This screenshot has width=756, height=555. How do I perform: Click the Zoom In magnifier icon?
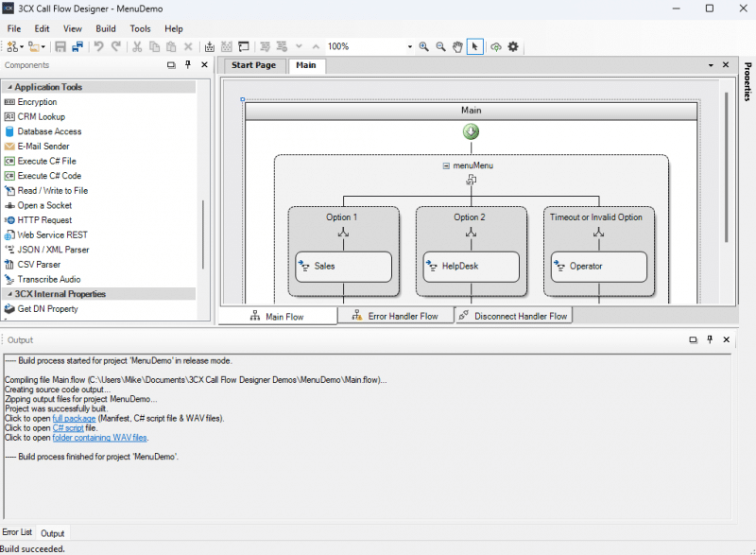point(423,46)
